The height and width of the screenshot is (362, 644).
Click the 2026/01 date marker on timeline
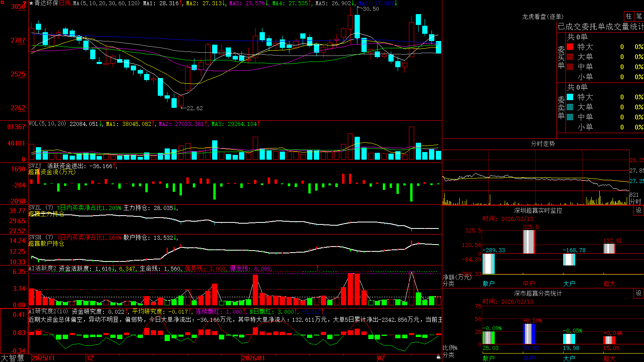pyautogui.click(x=254, y=358)
